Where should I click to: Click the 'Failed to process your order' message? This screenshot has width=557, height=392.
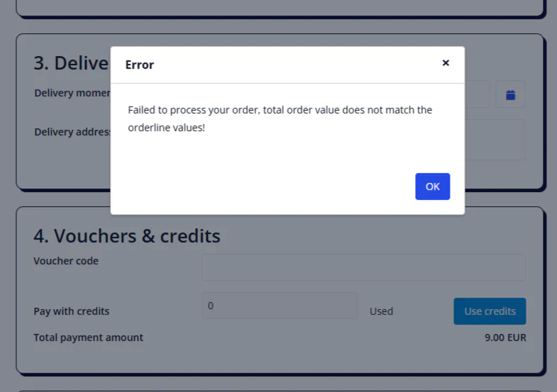tap(280, 118)
